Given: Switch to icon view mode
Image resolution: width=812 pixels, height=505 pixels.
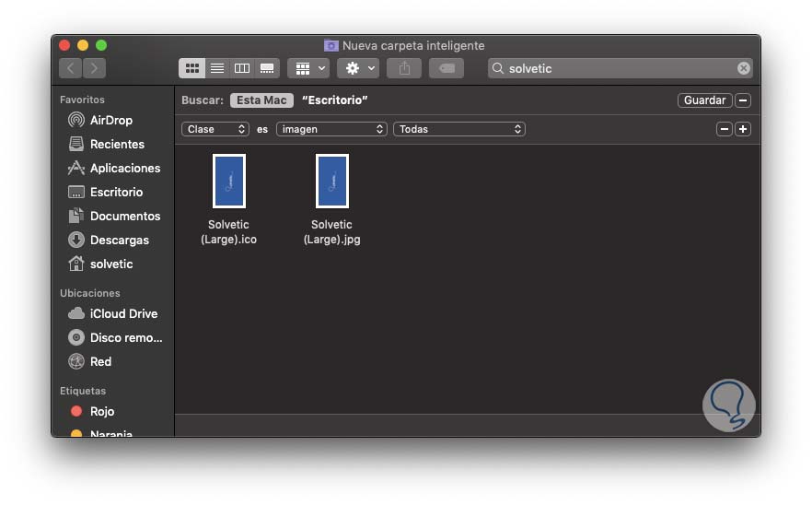Looking at the screenshot, I should click(x=192, y=68).
